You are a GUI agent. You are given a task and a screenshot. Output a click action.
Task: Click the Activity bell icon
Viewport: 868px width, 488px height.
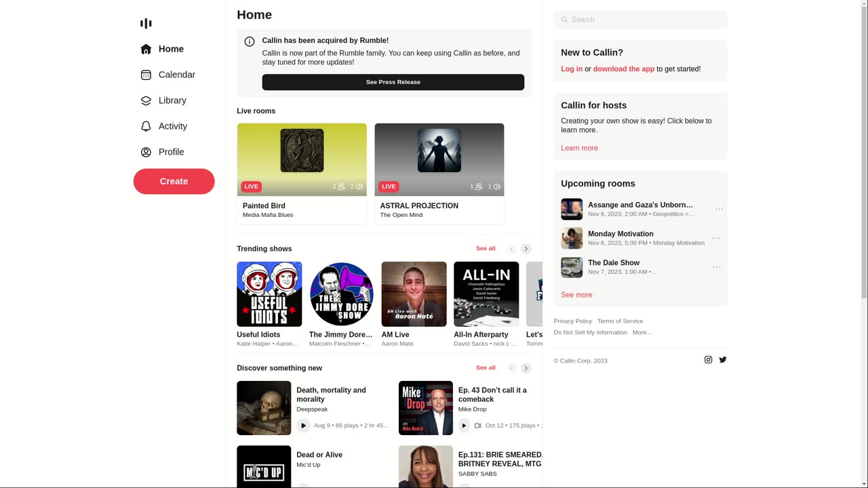pos(146,127)
